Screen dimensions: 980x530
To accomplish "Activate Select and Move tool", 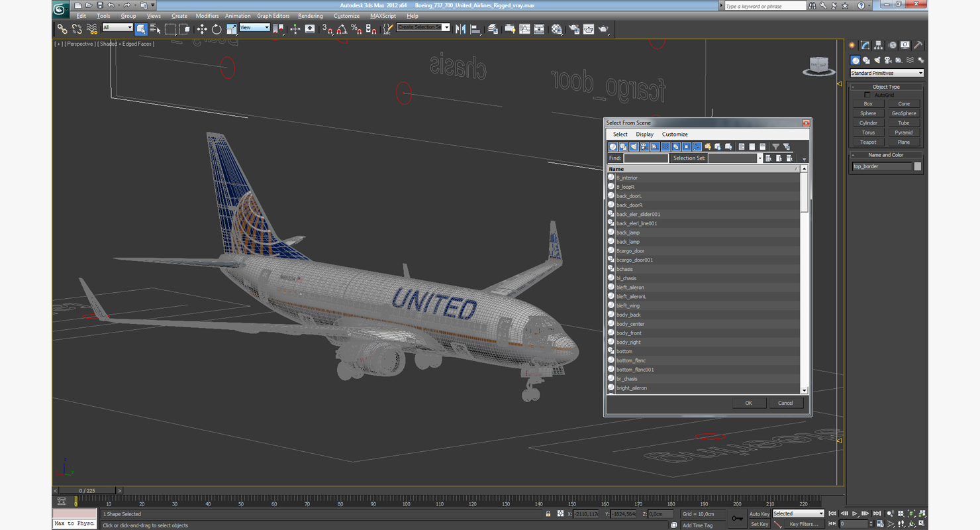I will click(202, 28).
